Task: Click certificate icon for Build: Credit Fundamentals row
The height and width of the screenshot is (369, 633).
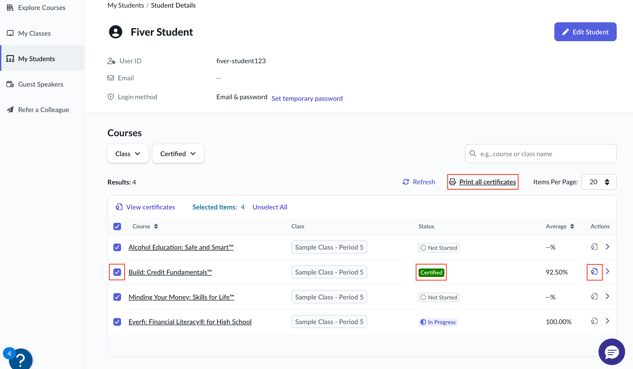Action: pyautogui.click(x=594, y=272)
